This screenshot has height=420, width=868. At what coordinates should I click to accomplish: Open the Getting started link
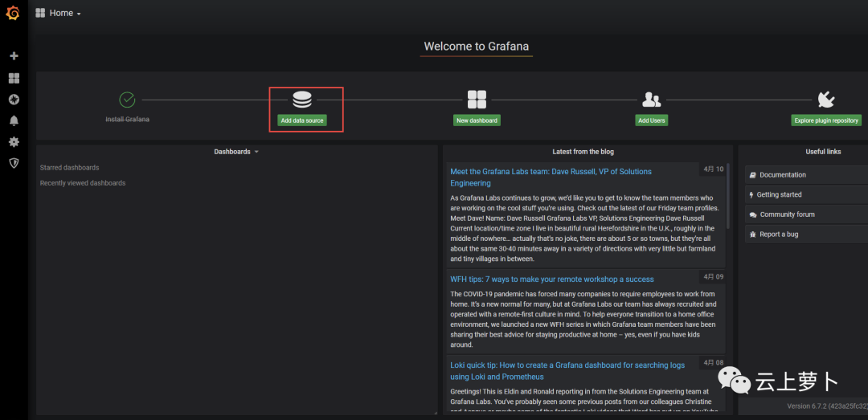coord(806,195)
